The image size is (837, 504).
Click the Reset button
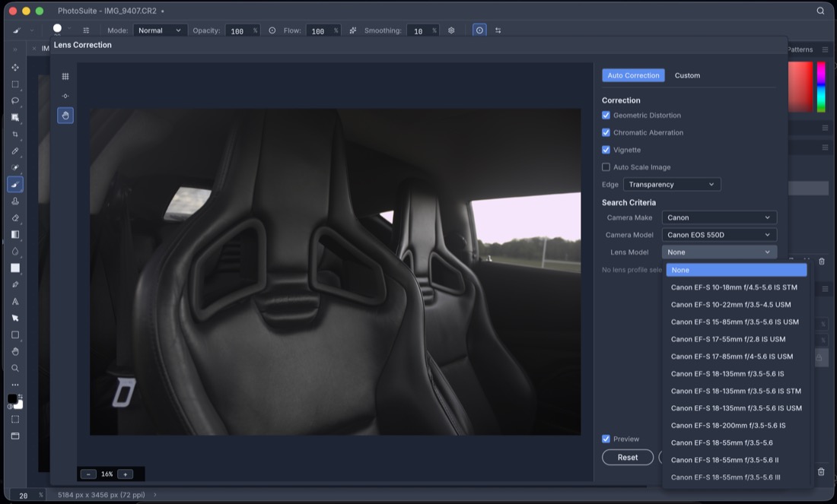[628, 458]
